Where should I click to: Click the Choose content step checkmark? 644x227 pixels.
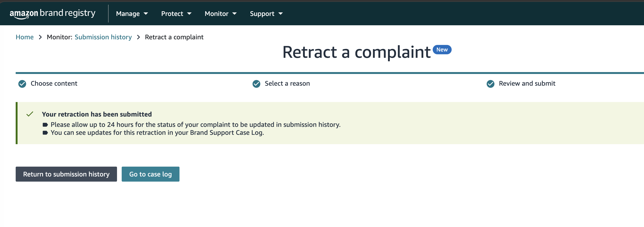pyautogui.click(x=22, y=84)
